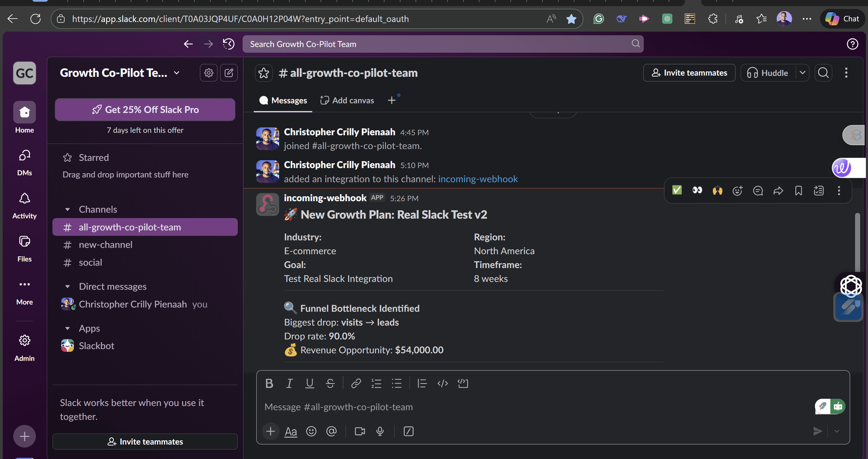Open Slack help question mark
The image size is (868, 459).
click(853, 44)
